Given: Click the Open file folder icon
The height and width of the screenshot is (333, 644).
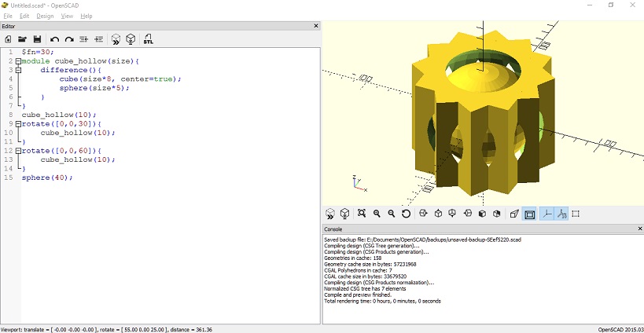Looking at the screenshot, I should [22, 39].
